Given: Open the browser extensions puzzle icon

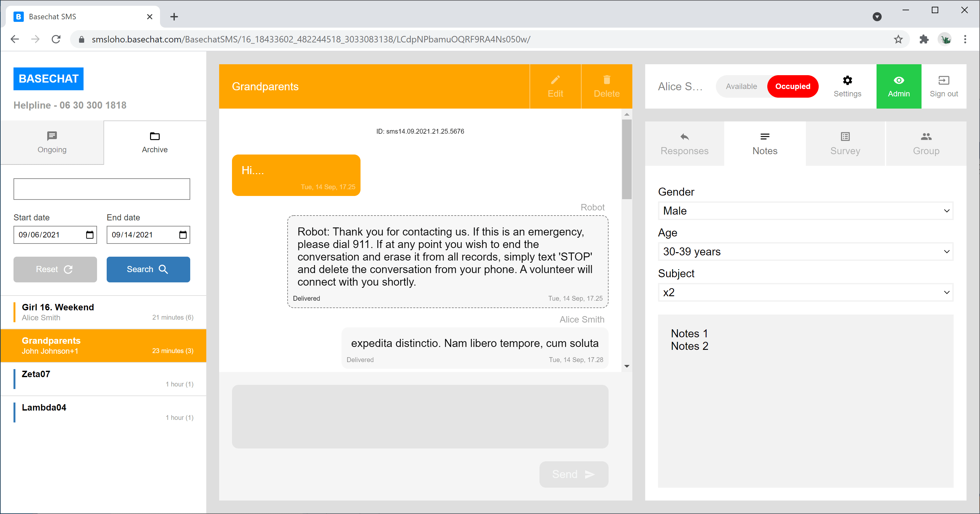Looking at the screenshot, I should pyautogui.click(x=924, y=39).
